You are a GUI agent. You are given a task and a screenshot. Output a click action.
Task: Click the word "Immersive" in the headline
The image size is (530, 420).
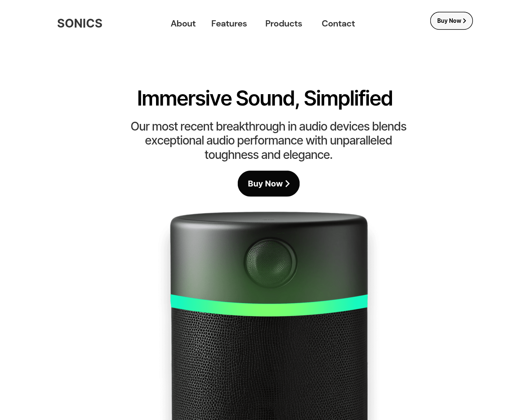pos(184,99)
